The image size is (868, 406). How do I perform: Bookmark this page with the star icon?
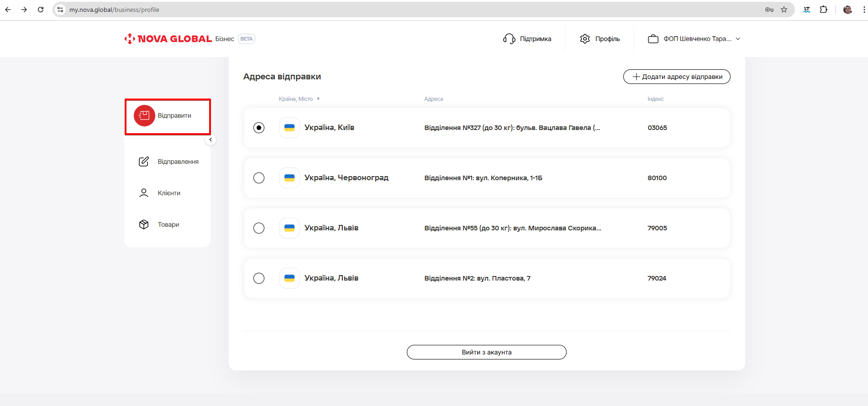pos(784,10)
